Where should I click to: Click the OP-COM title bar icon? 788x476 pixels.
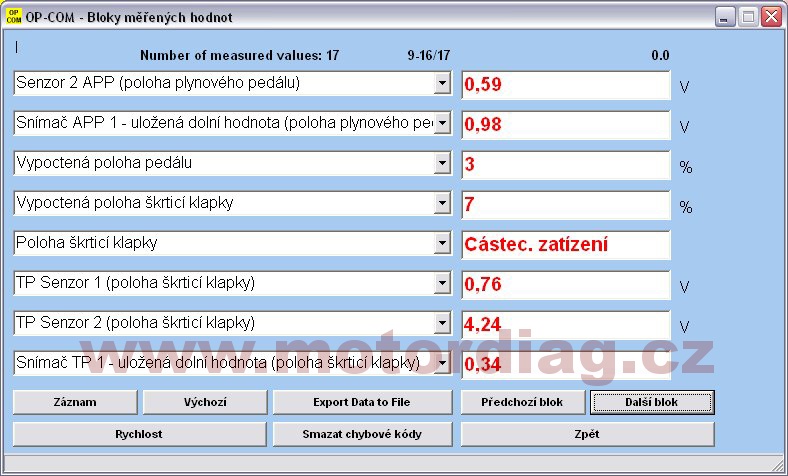click(13, 17)
